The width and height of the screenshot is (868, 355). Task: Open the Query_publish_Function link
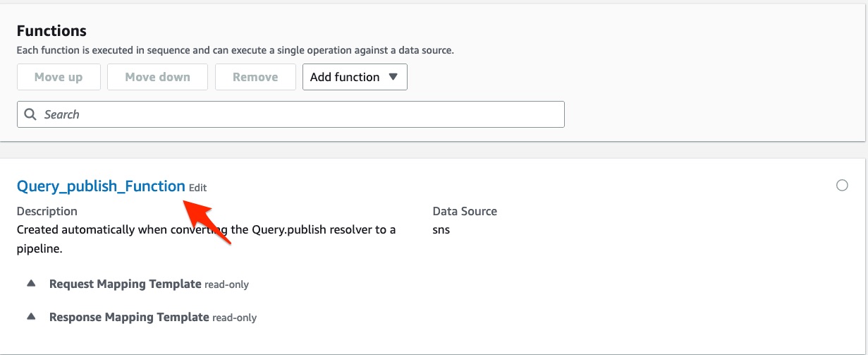click(101, 186)
